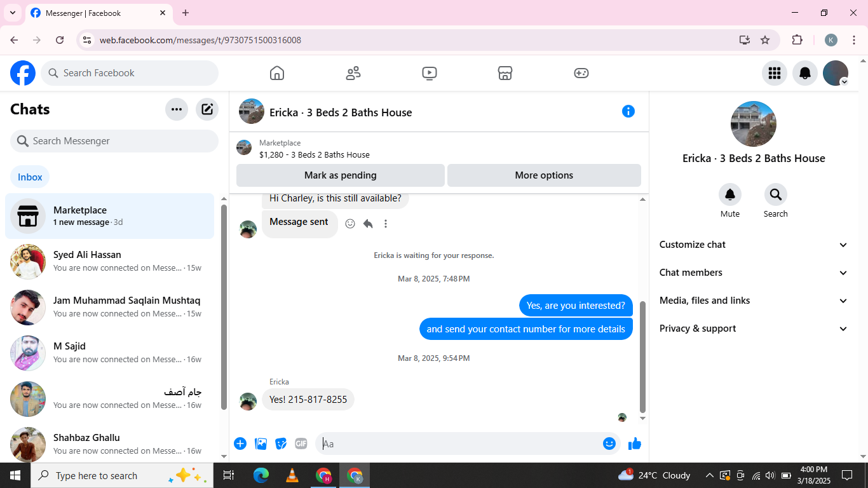
Task: Click the 24°C Cloudy weather widget
Action: coord(654,475)
